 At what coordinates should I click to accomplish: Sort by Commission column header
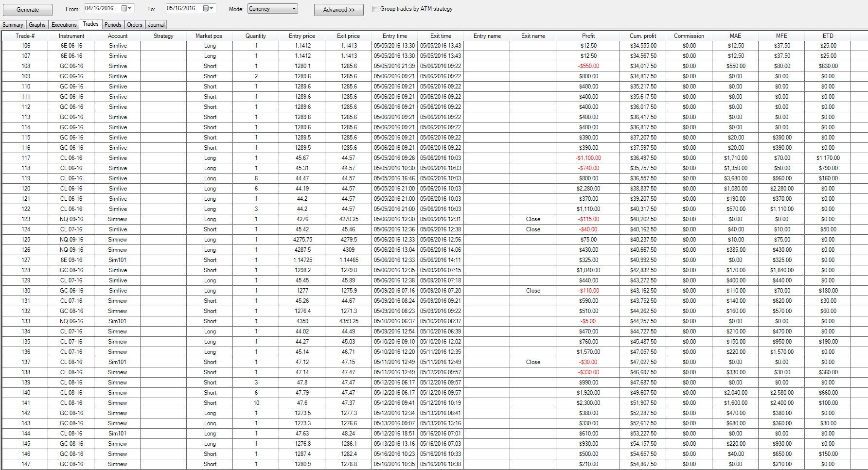coord(689,36)
